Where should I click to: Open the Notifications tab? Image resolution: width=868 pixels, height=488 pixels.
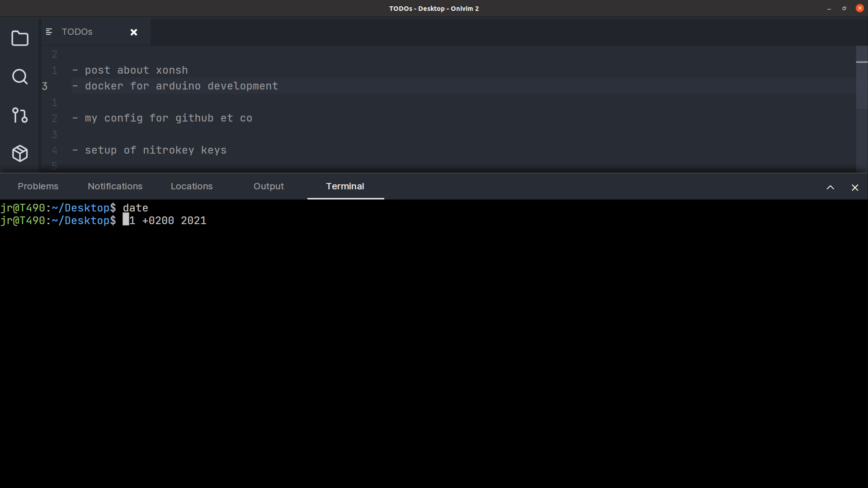click(115, 186)
